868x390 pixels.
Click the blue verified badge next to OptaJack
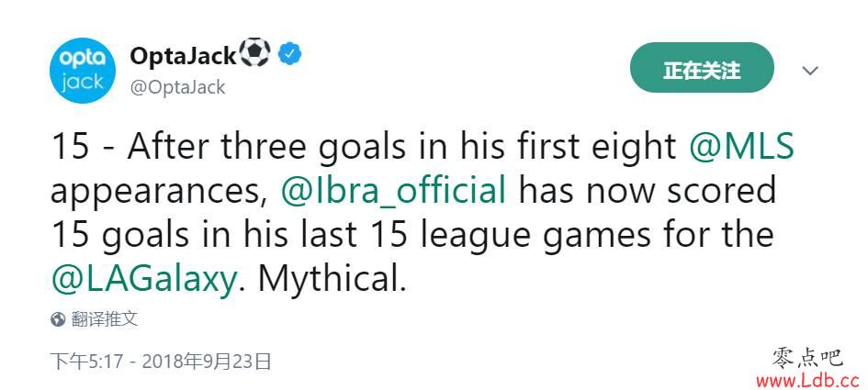click(289, 53)
